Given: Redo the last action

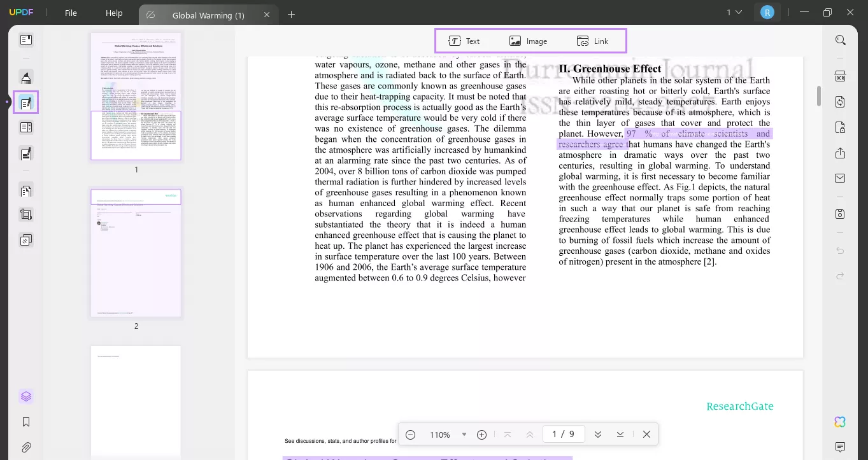Looking at the screenshot, I should click(841, 275).
